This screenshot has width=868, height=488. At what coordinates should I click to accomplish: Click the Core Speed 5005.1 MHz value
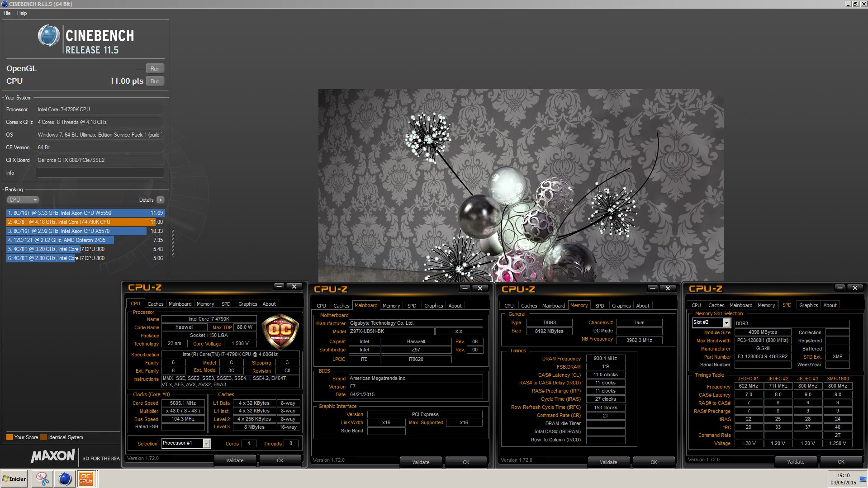pyautogui.click(x=183, y=403)
